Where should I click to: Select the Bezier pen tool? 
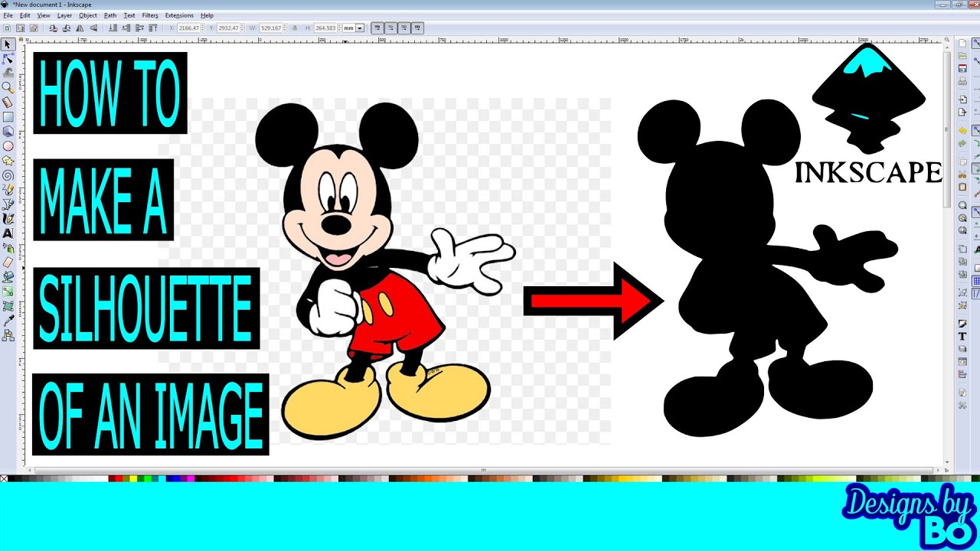pos(8,204)
